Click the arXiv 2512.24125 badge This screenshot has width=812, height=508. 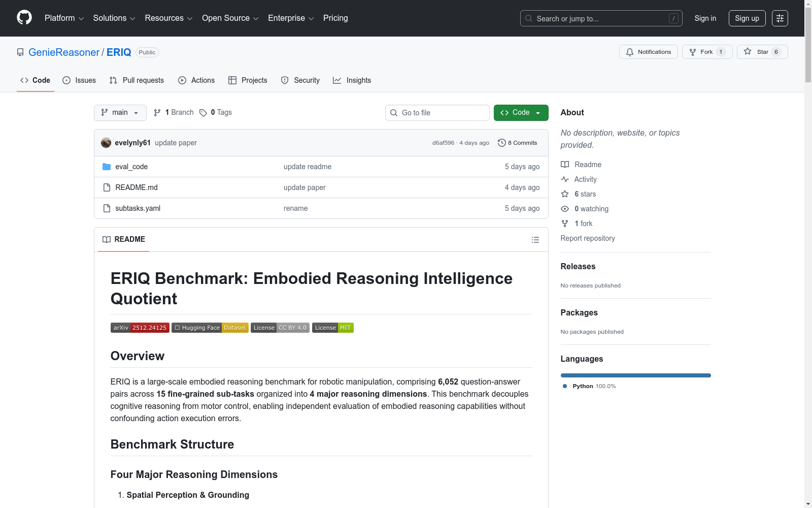point(140,328)
